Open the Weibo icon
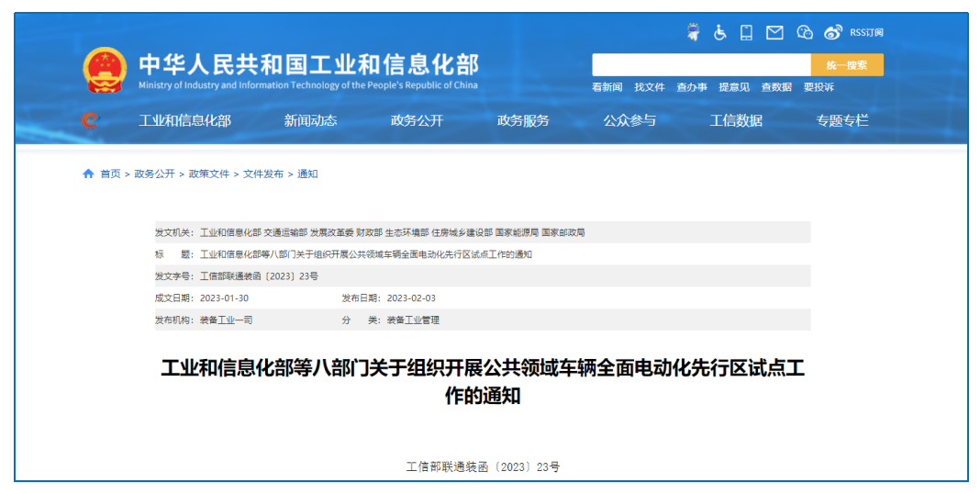 click(x=832, y=32)
